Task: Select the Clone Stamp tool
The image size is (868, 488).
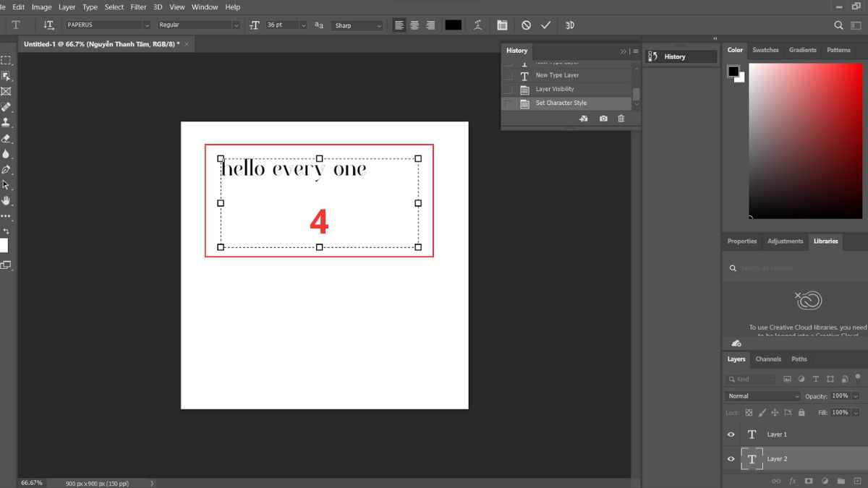Action: click(7, 122)
